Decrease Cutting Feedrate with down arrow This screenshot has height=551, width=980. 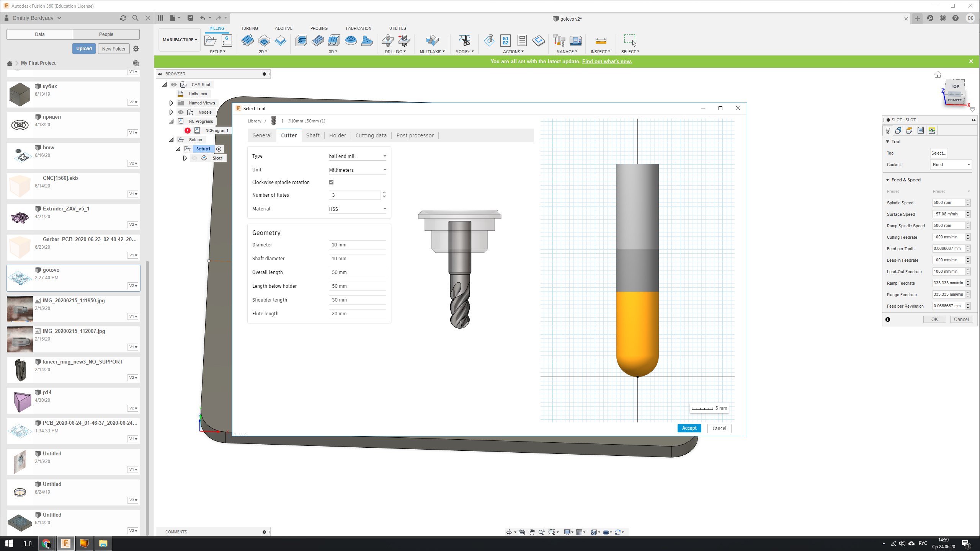pyautogui.click(x=968, y=239)
